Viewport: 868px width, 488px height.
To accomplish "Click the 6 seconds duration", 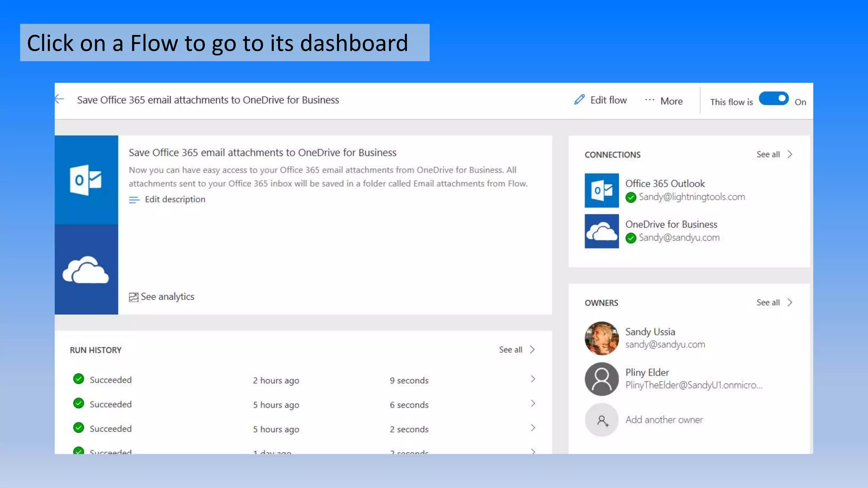I will (409, 405).
